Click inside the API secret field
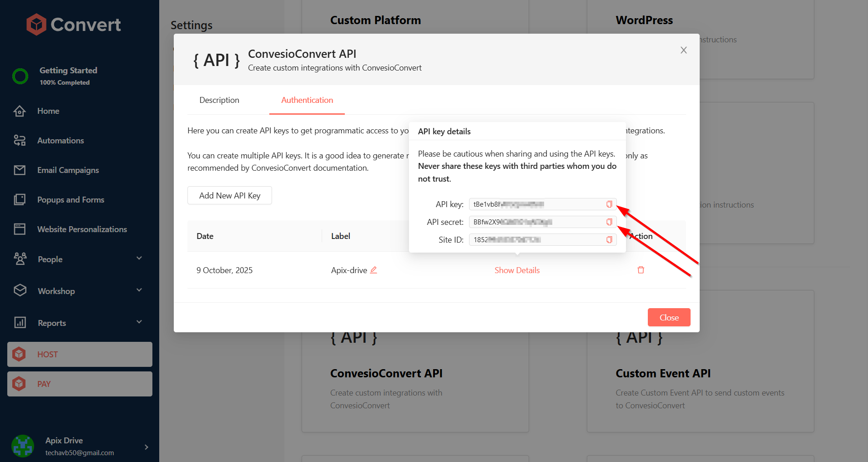Image resolution: width=868 pixels, height=462 pixels. coord(537,222)
